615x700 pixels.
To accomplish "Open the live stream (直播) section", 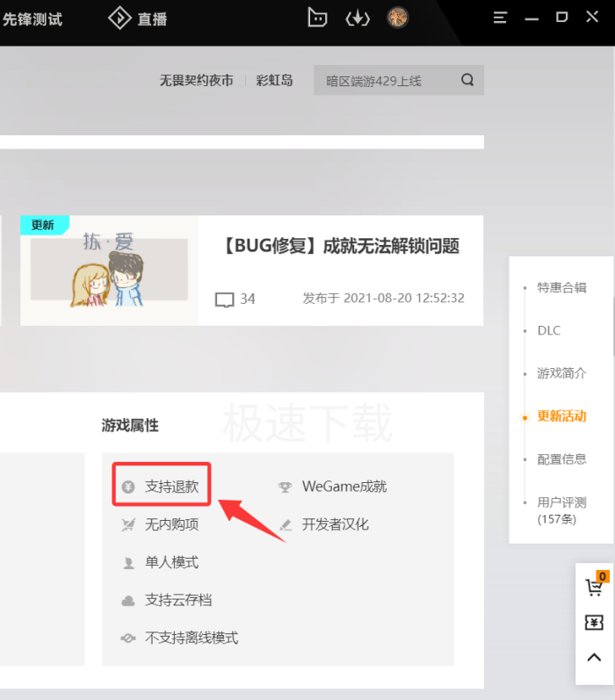I will pyautogui.click(x=138, y=18).
